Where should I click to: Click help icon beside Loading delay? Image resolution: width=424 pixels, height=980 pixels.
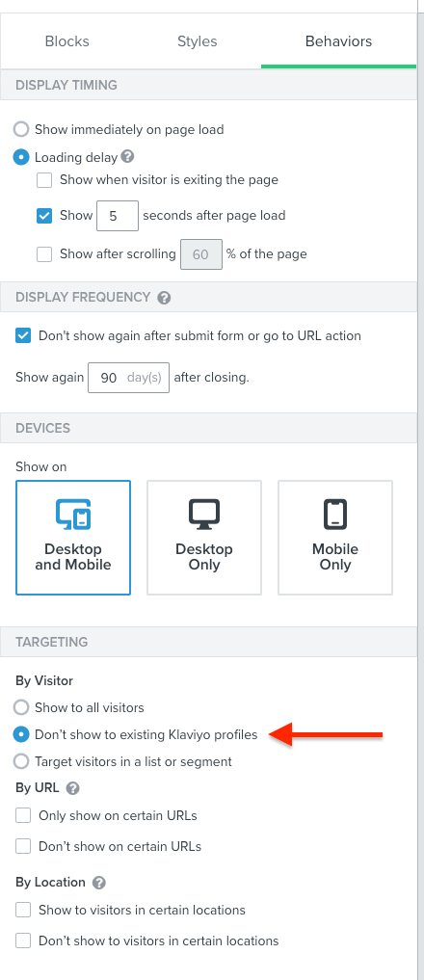click(x=127, y=157)
